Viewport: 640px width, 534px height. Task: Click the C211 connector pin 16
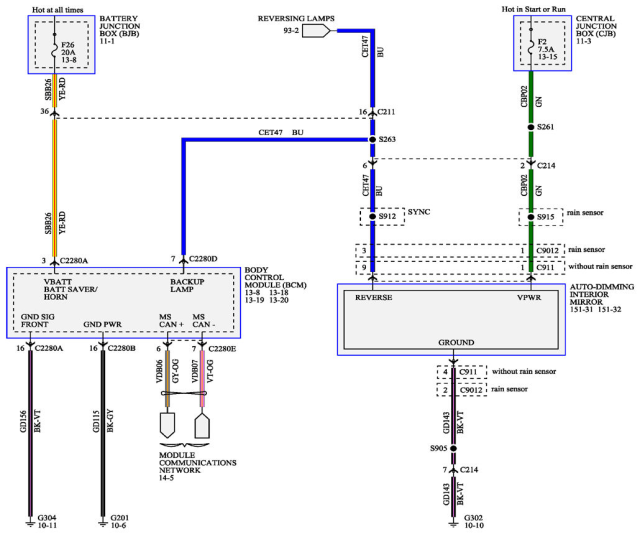tap(371, 110)
